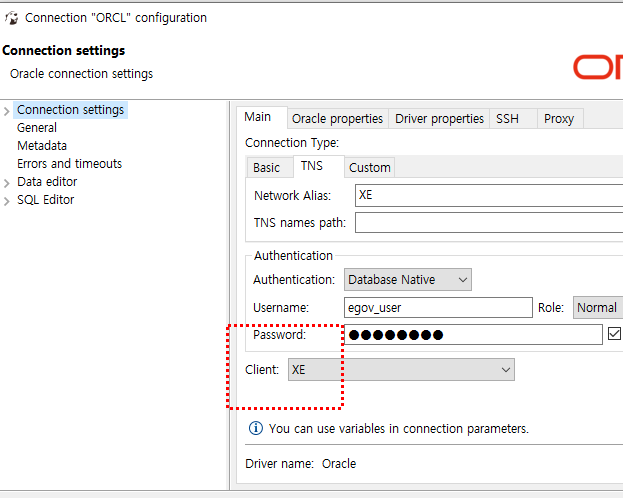Select Metadata in the settings tree
623x498 pixels.
[x=42, y=145]
